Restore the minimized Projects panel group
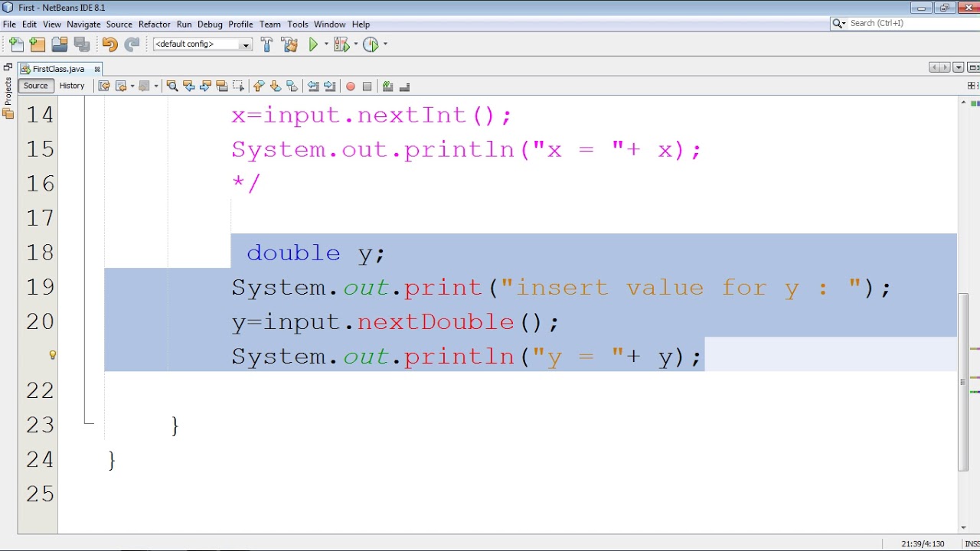This screenshot has height=551, width=980. [x=8, y=68]
